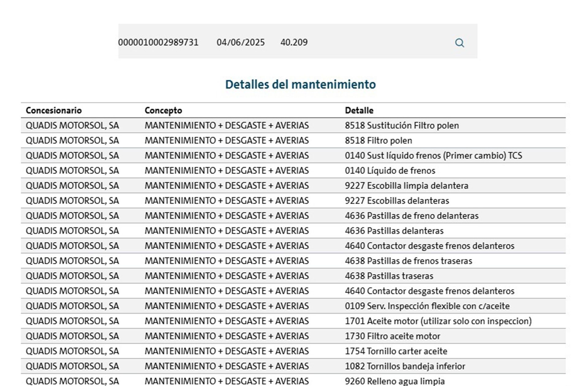Select 9227 Escobillas delanteras detail

click(397, 201)
